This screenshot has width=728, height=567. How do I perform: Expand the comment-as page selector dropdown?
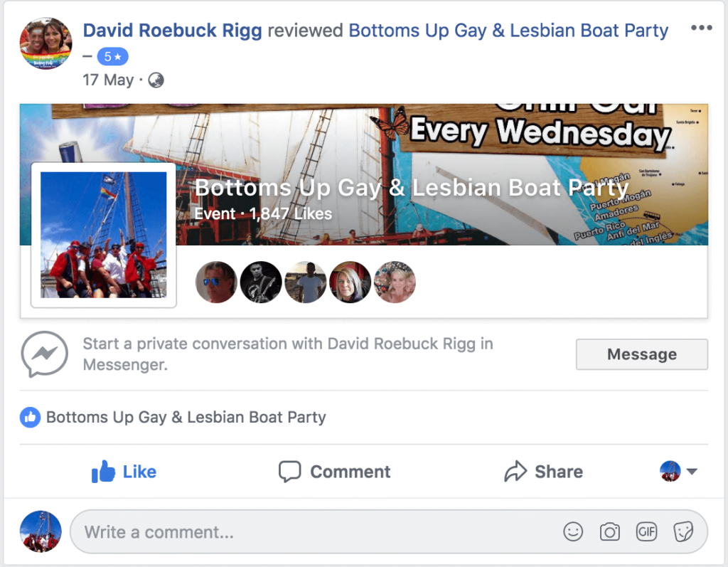point(678,471)
